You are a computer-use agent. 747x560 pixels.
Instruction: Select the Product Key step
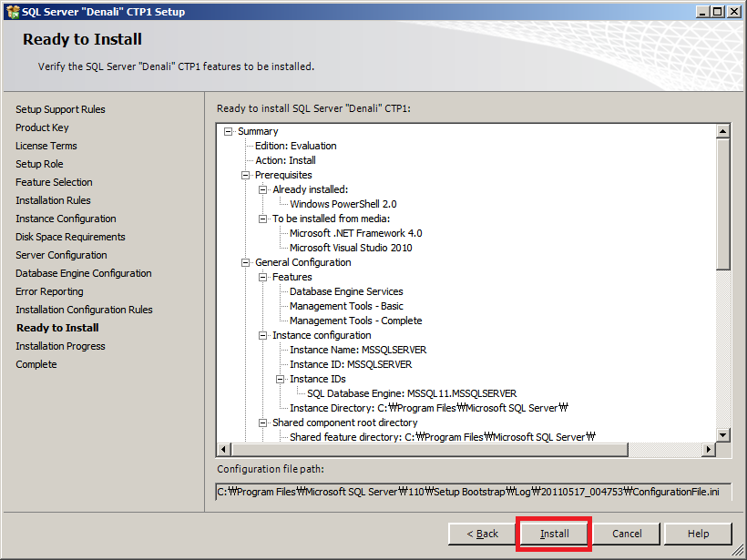click(42, 127)
